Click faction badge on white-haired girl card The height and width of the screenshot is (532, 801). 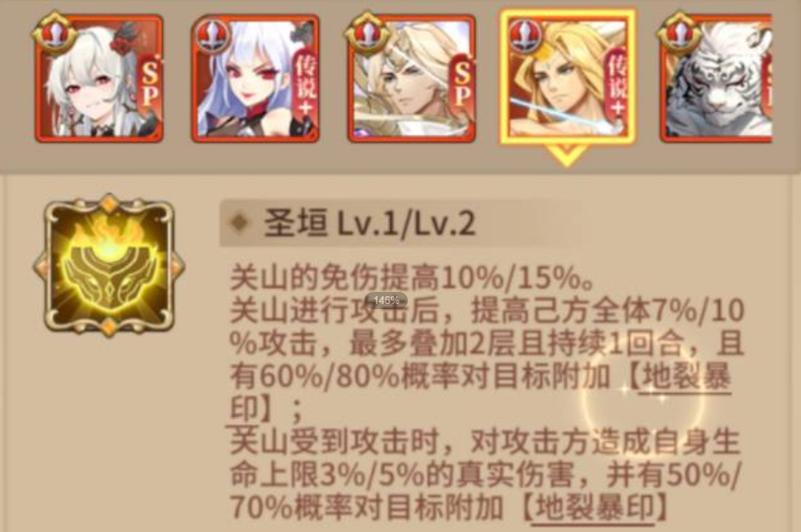point(54,33)
